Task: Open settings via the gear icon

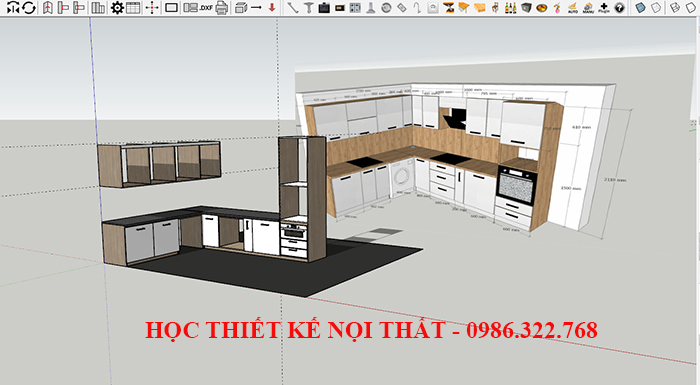Action: click(117, 7)
